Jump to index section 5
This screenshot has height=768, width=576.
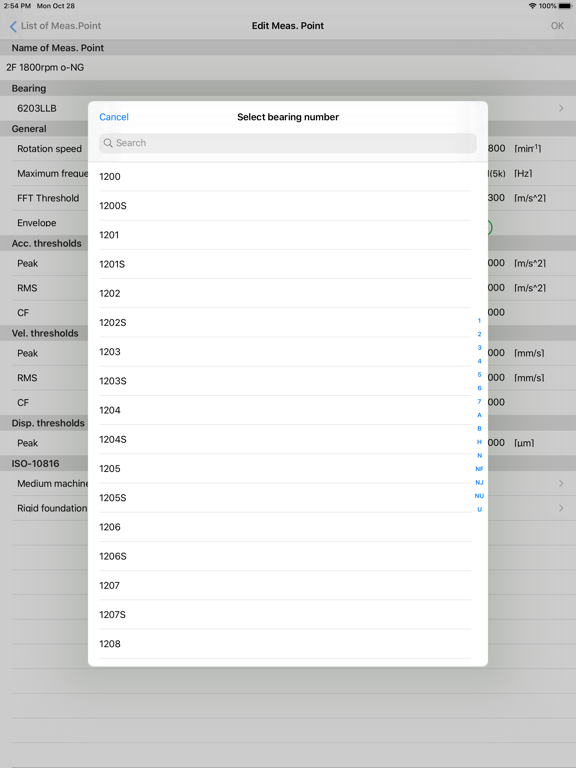coord(480,375)
